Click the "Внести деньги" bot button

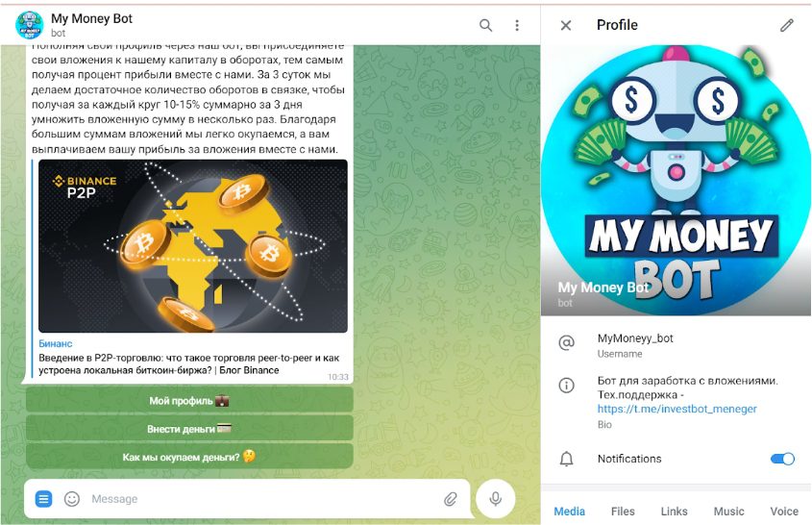[x=189, y=429]
